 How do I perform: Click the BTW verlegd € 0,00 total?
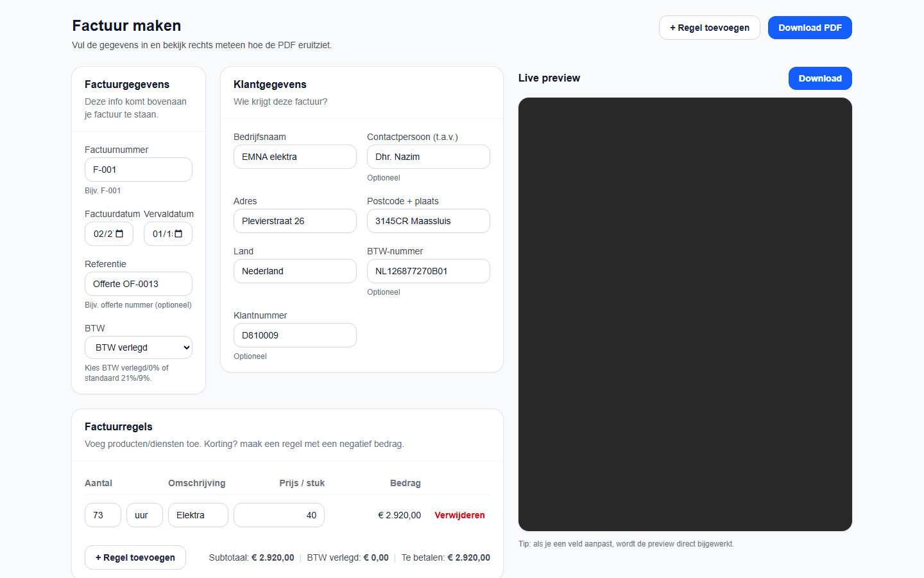pyautogui.click(x=348, y=557)
